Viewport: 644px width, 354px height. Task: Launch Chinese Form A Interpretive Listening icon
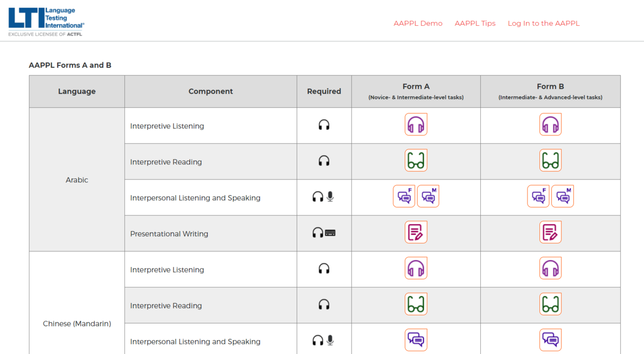point(416,268)
